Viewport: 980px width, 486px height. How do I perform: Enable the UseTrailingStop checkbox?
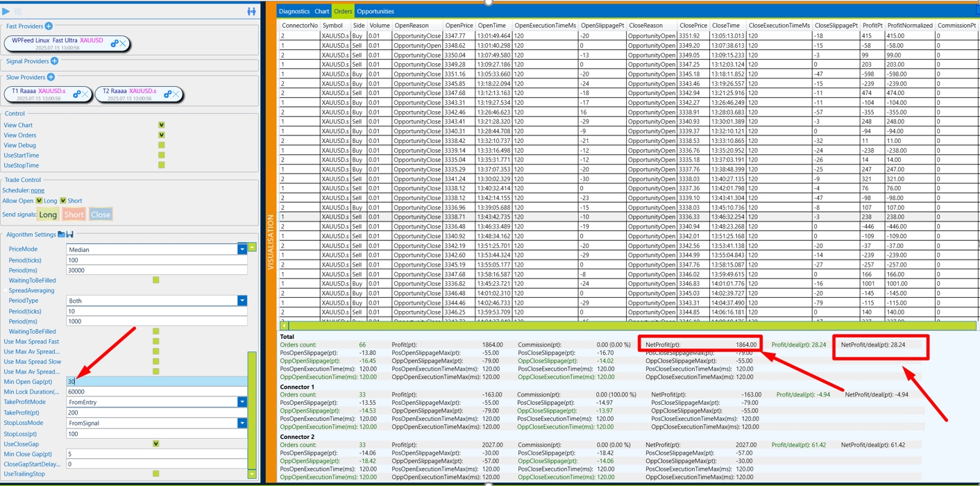tap(155, 474)
